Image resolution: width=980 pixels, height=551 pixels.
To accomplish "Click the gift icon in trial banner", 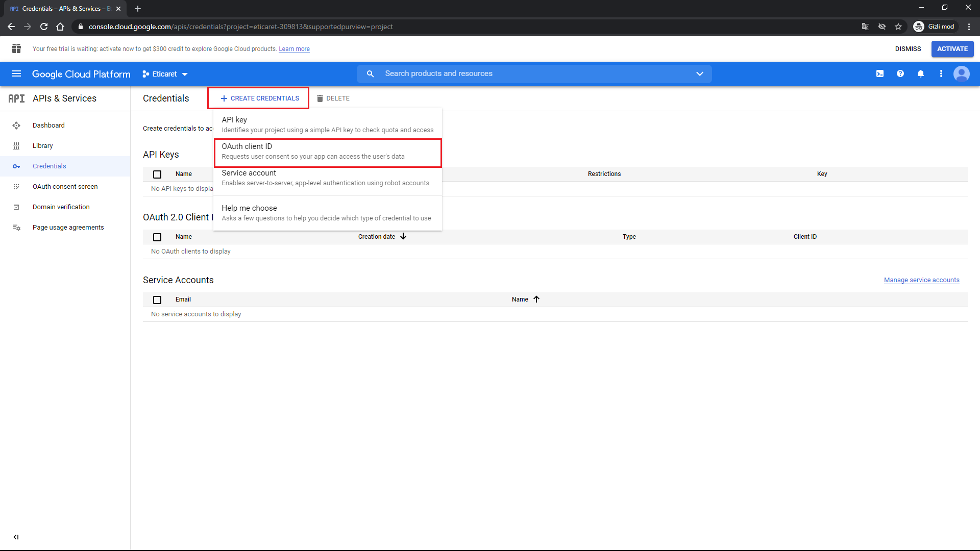I will pos(16,48).
